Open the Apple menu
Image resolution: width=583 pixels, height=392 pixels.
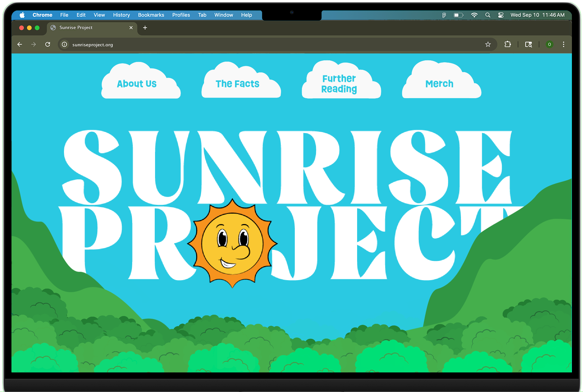(x=22, y=15)
